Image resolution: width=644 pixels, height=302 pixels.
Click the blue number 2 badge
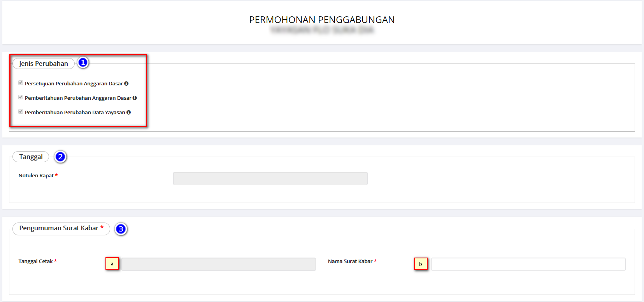60,157
